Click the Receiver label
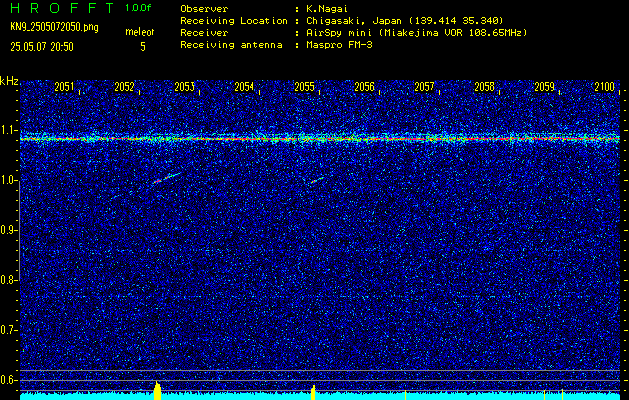This screenshot has height=400, width=629. pyautogui.click(x=204, y=32)
